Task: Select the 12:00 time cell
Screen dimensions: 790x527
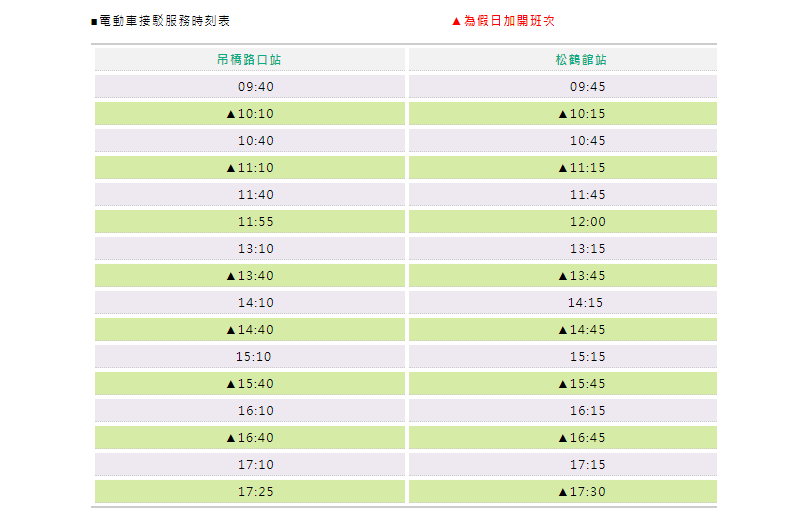Action: (x=587, y=222)
